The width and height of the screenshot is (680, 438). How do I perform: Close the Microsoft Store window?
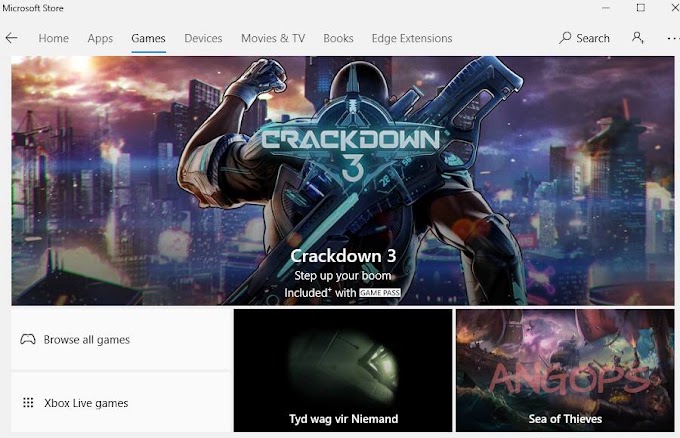coord(675,8)
